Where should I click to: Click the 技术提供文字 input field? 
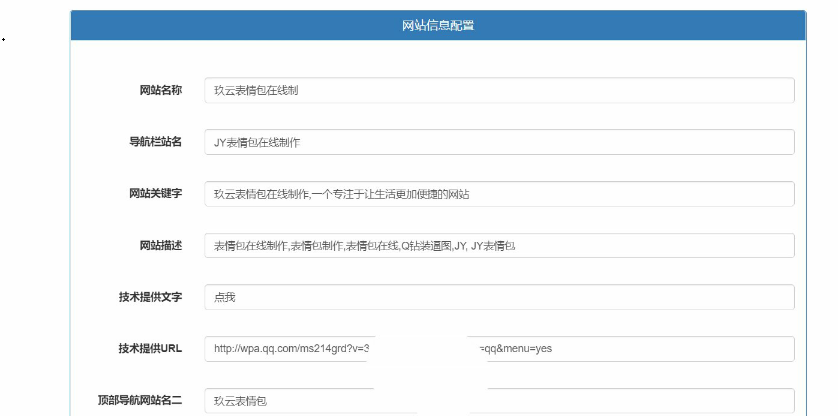click(499, 297)
